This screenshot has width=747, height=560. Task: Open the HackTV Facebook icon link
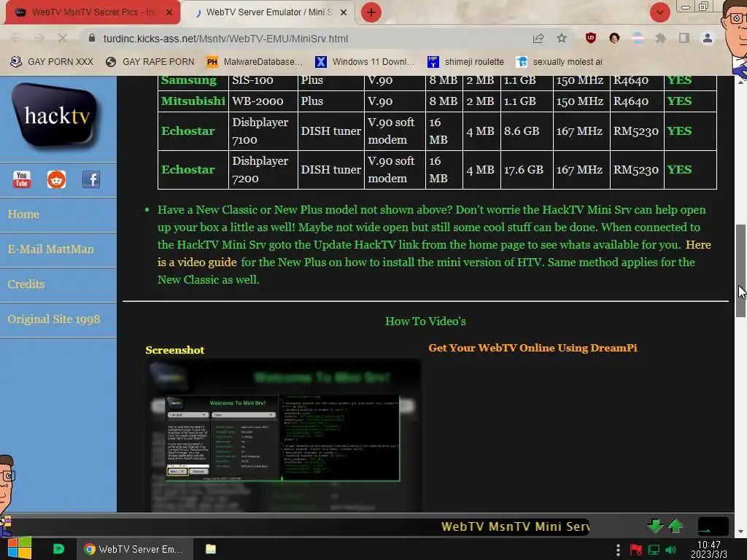[x=91, y=179]
